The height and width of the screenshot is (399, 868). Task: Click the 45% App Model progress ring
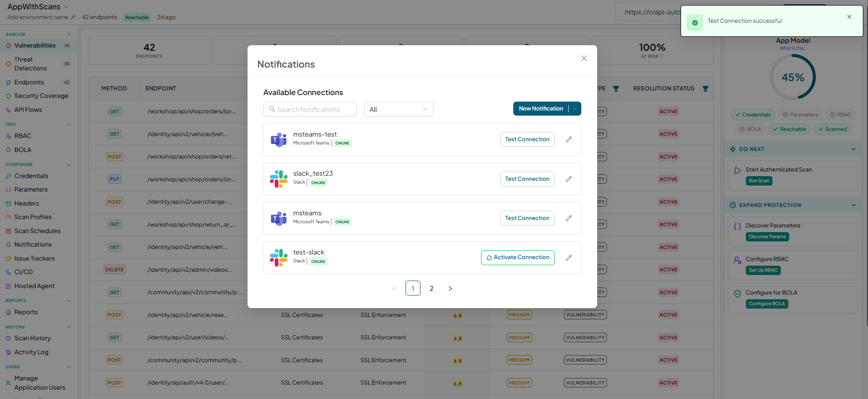tap(792, 77)
